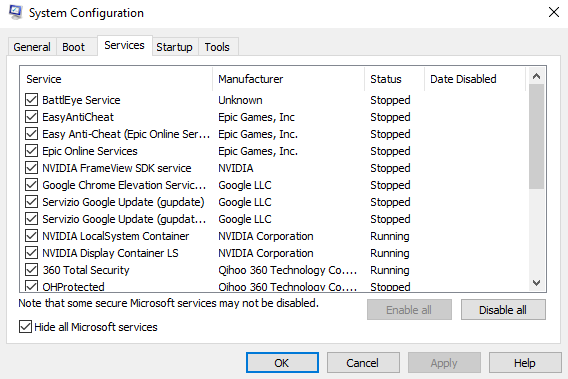Click the Cancel button
Image resolution: width=568 pixels, height=379 pixels.
click(363, 363)
